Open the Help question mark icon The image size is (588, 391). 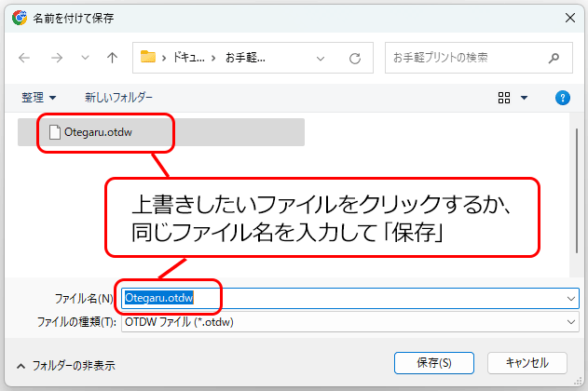(x=562, y=98)
